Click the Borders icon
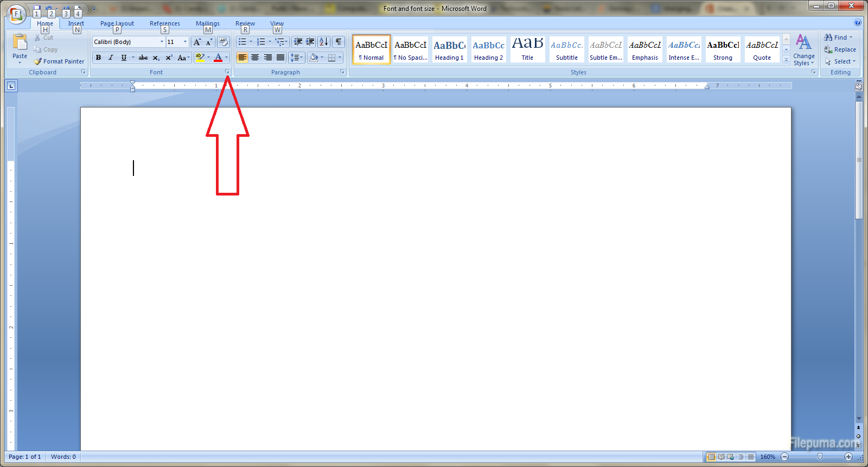This screenshot has height=467, width=868. (x=332, y=58)
